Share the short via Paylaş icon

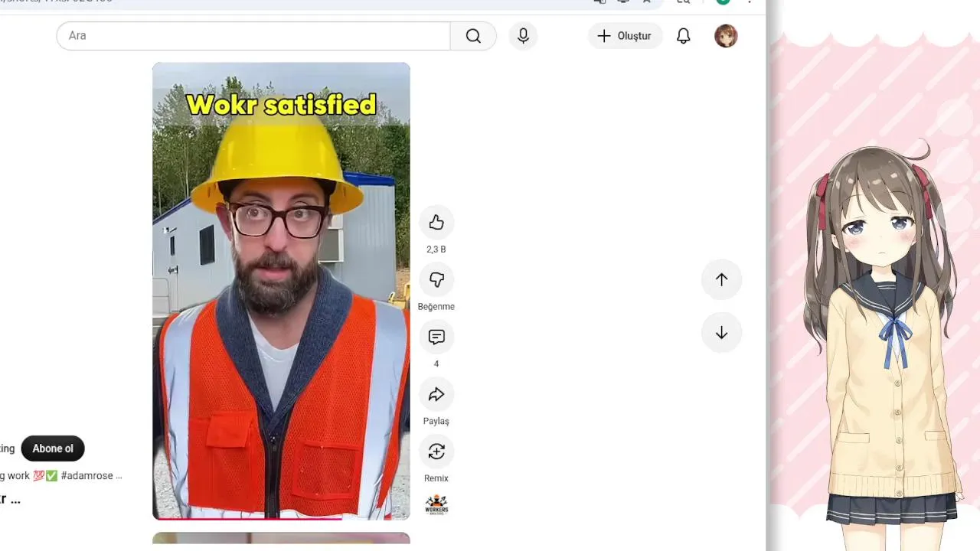coord(436,394)
